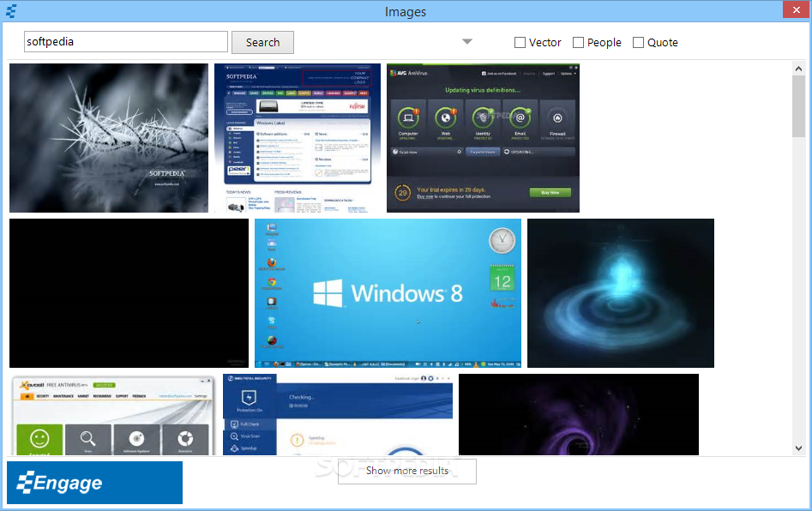Select the Softpedia website screenshot thumbnail

pos(298,138)
